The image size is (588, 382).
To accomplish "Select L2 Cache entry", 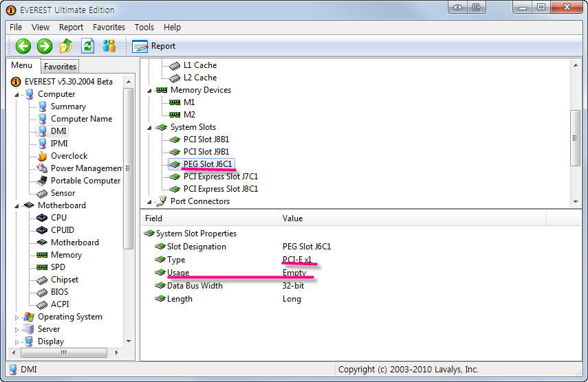I will [200, 78].
